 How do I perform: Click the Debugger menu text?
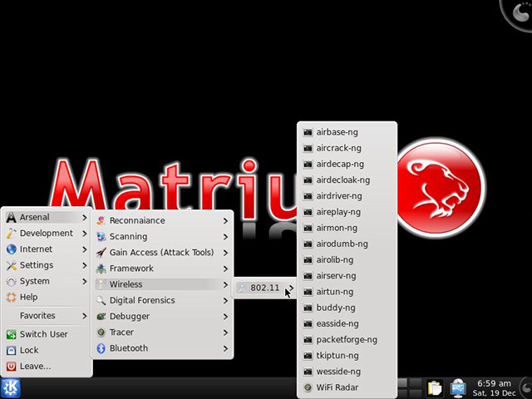coord(130,317)
